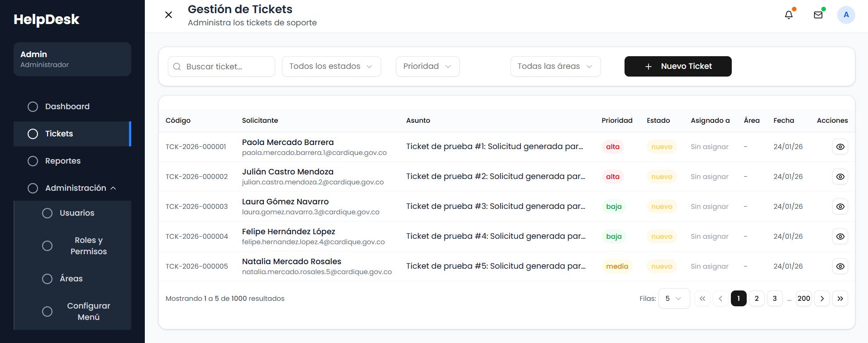Image resolution: width=868 pixels, height=343 pixels.
Task: Open the Prioridad filter dropdown
Action: pos(428,67)
